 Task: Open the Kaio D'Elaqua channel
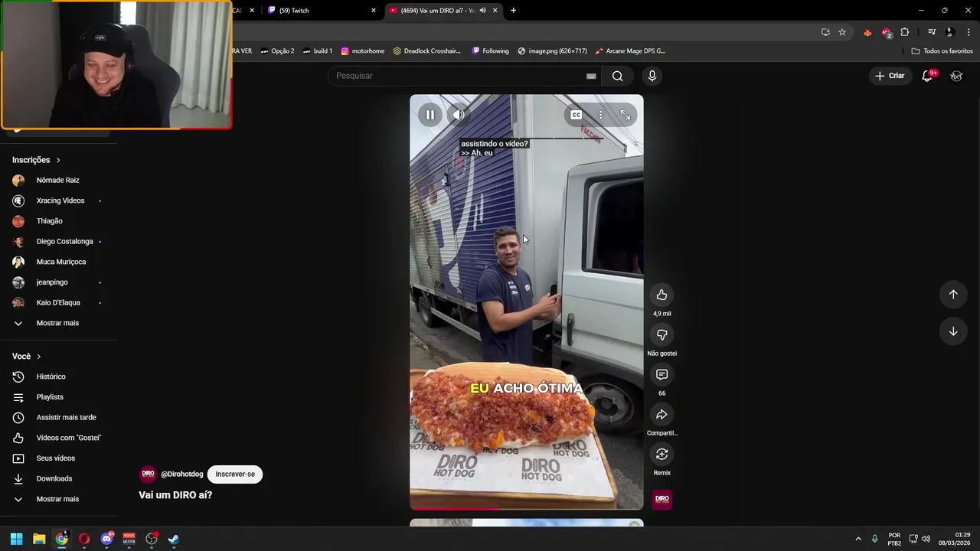[x=58, y=303]
